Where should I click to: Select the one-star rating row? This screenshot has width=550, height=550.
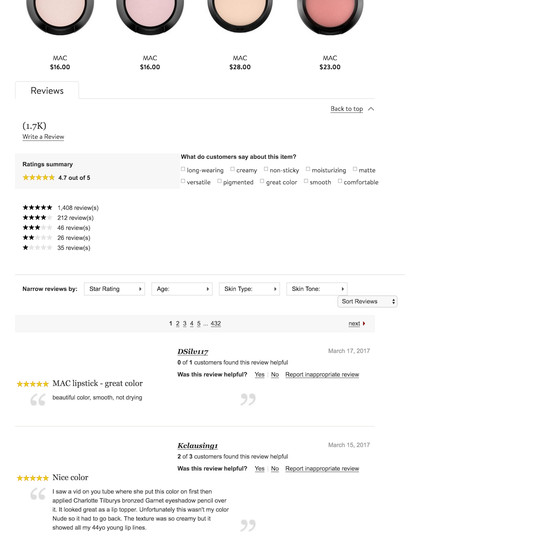tap(56, 248)
